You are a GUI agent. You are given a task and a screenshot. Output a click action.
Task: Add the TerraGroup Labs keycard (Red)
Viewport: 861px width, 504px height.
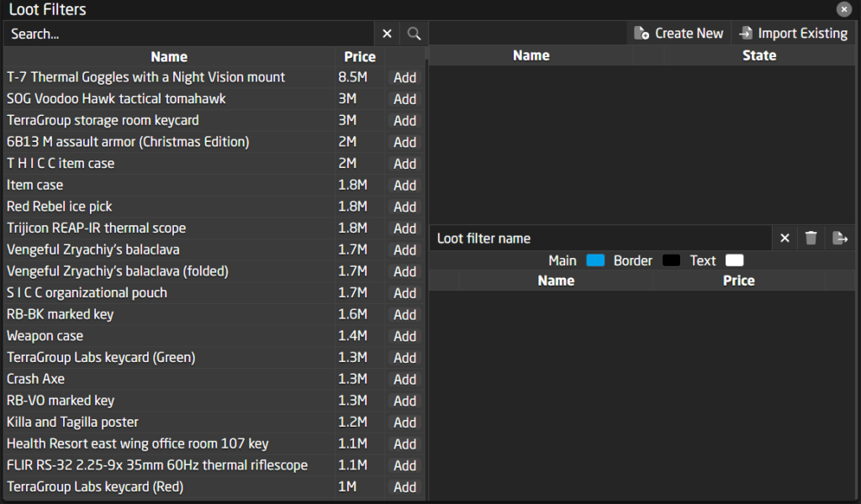pyautogui.click(x=404, y=486)
